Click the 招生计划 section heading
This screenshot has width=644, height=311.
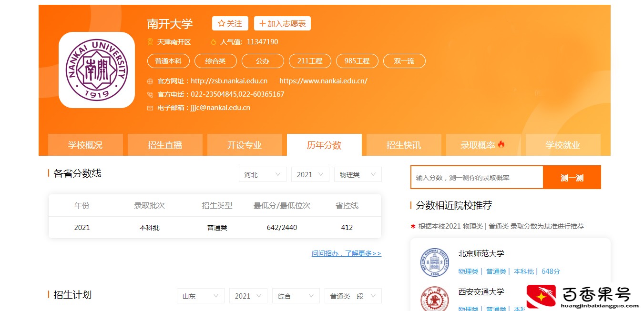(x=72, y=295)
